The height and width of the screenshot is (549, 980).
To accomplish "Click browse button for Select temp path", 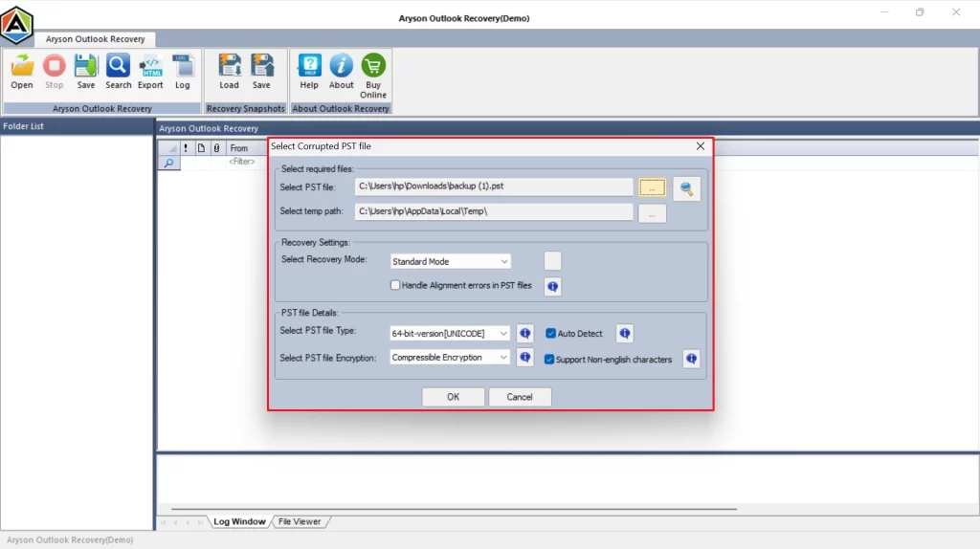I will click(652, 214).
